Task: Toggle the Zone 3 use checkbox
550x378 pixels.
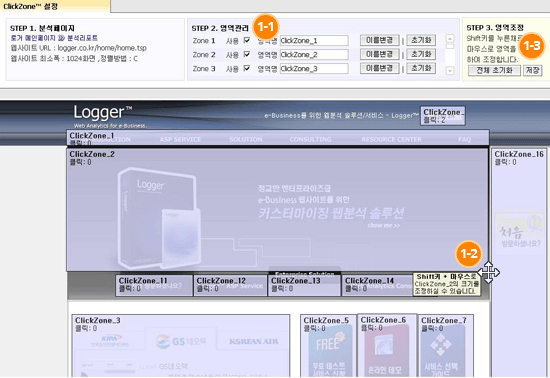Action: (247, 68)
